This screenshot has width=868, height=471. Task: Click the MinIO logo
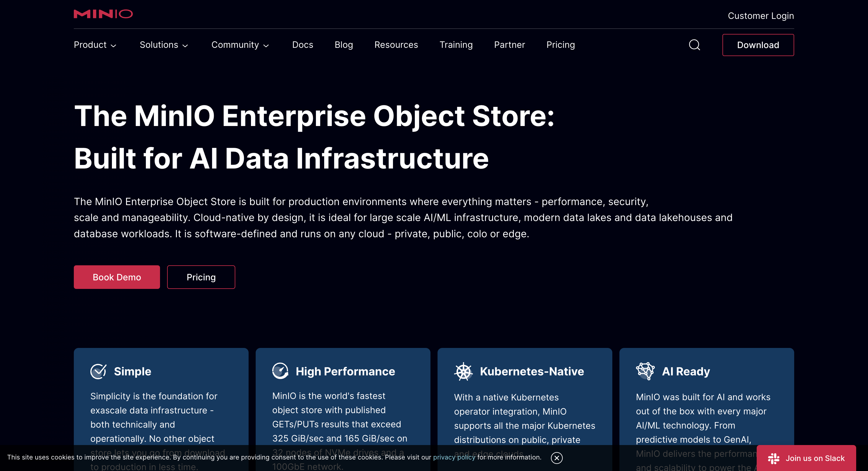click(x=103, y=14)
